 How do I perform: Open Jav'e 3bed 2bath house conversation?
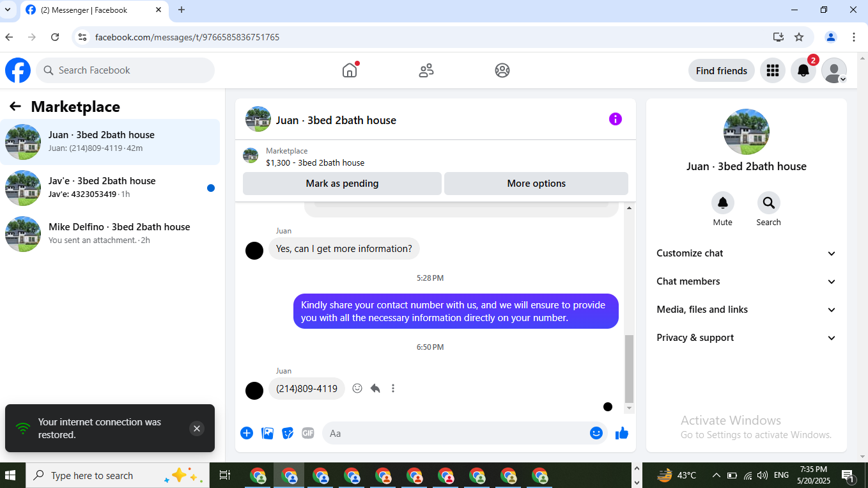pos(110,188)
